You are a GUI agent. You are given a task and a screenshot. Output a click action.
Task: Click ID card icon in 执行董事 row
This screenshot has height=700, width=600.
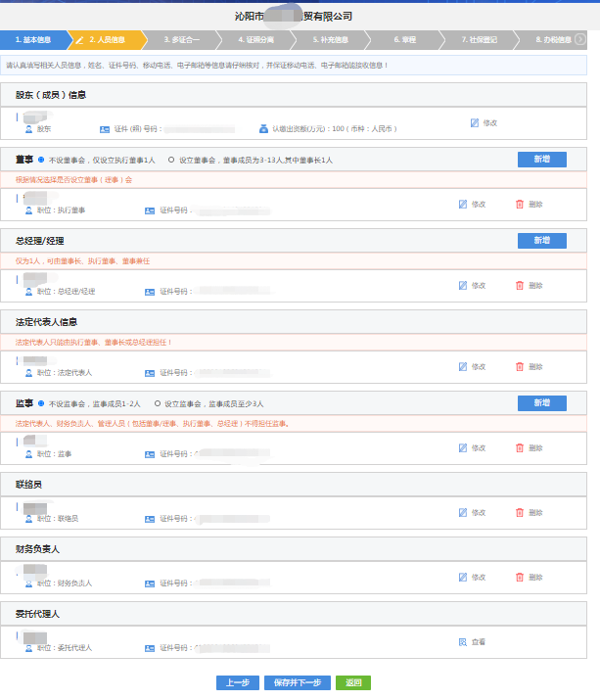click(150, 210)
